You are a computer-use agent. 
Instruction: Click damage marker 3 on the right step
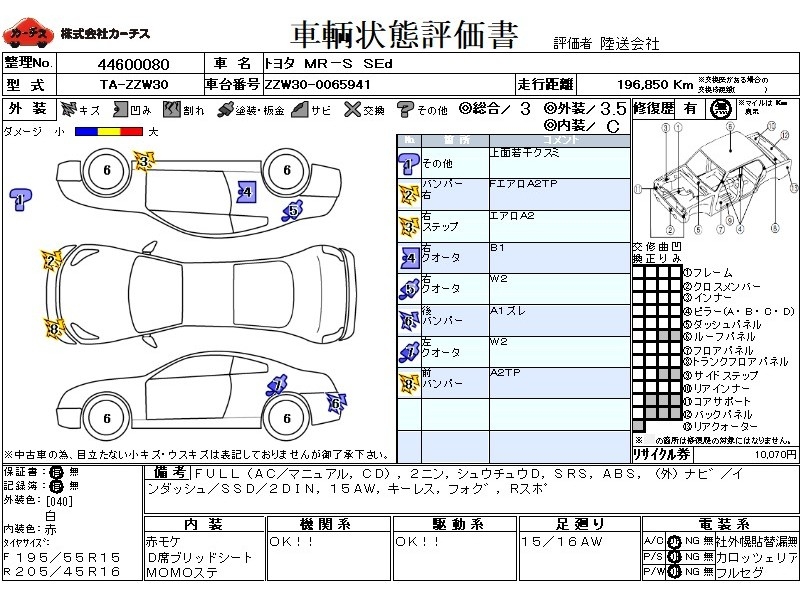[x=144, y=162]
